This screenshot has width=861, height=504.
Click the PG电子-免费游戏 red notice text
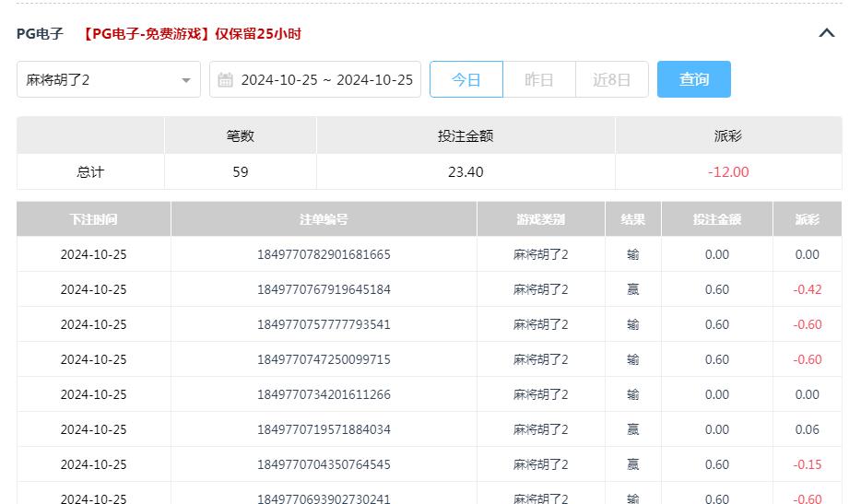point(192,34)
